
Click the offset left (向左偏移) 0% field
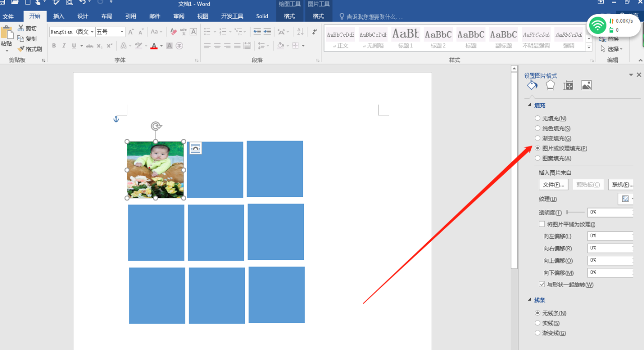point(610,236)
